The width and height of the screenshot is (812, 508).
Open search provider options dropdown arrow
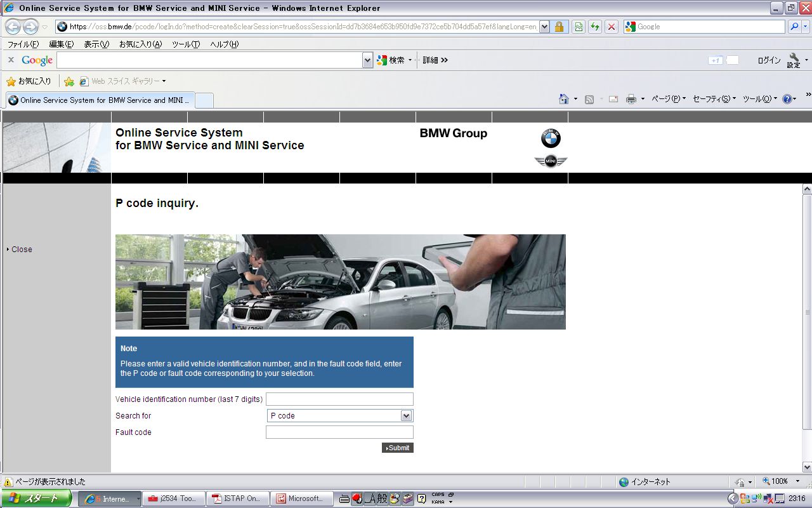[x=806, y=27]
